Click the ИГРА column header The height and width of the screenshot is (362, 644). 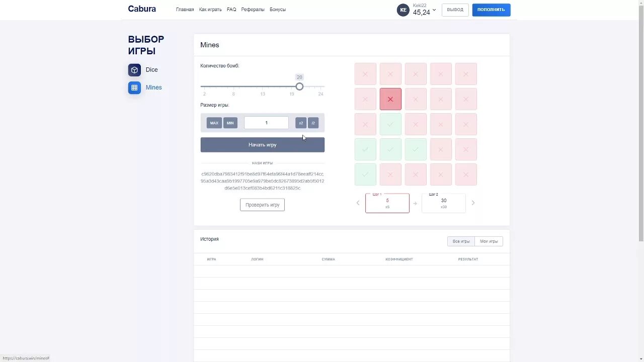coord(211,259)
